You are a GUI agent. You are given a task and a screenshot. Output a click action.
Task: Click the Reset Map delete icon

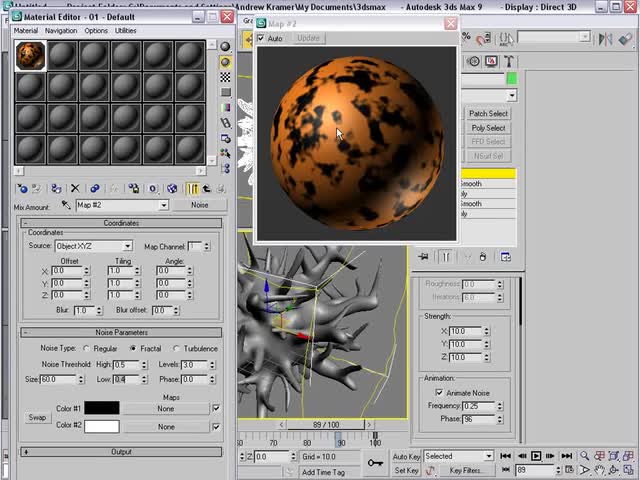click(75, 188)
